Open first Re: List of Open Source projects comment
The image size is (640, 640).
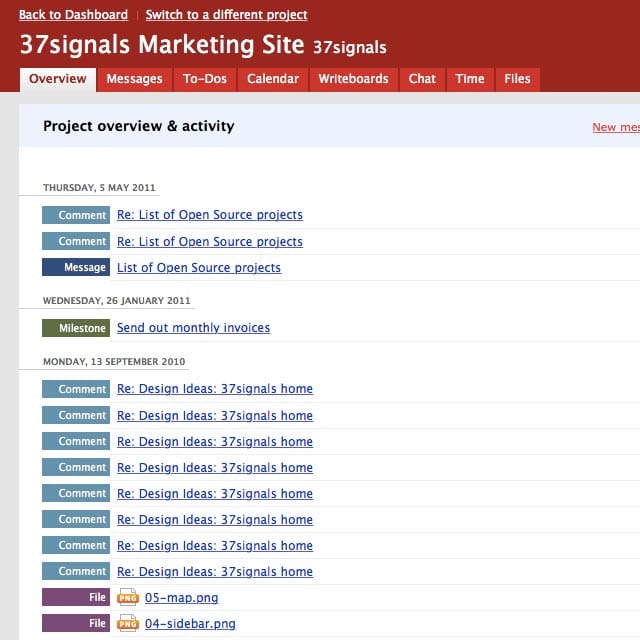[209, 215]
